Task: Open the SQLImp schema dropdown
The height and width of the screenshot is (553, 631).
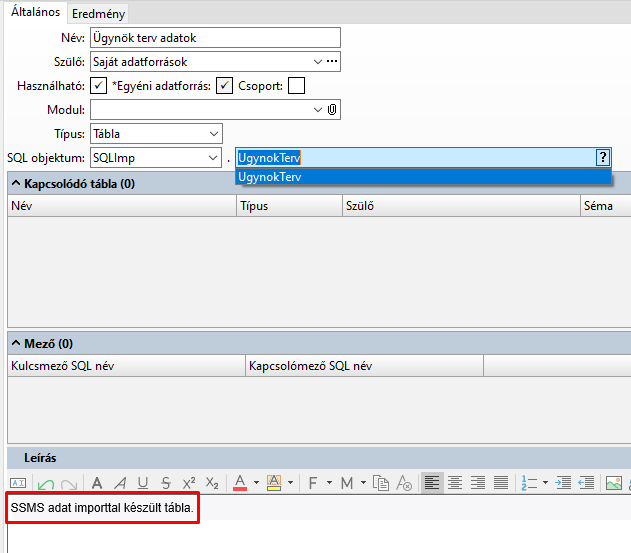Action: (213, 158)
